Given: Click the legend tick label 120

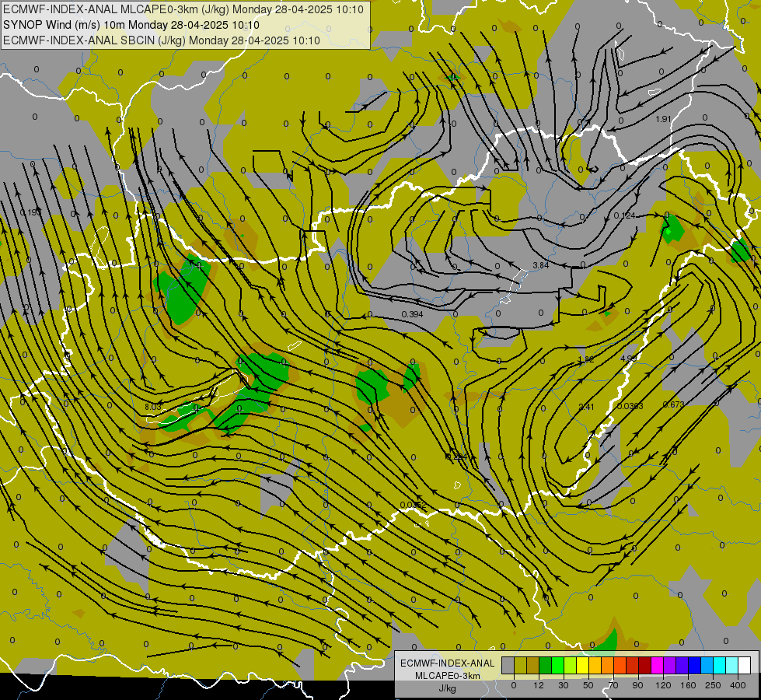Looking at the screenshot, I should [x=664, y=685].
